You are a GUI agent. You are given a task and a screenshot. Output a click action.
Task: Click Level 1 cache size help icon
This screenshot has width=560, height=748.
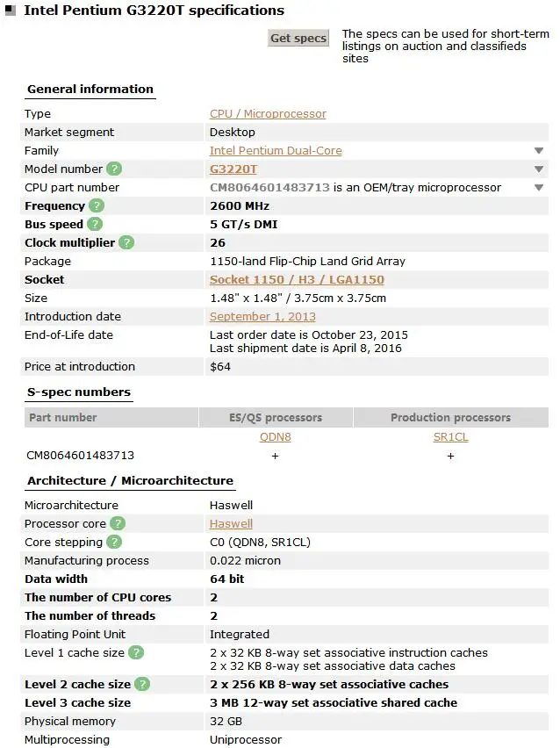[136, 653]
